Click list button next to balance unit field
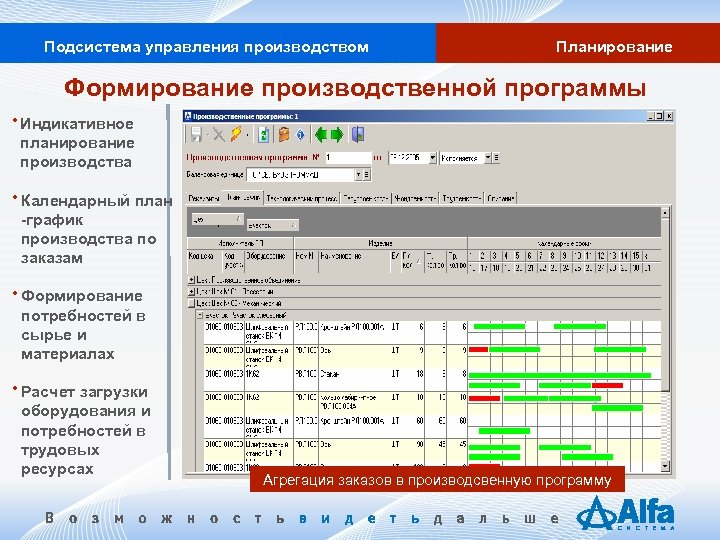 pos(366,174)
